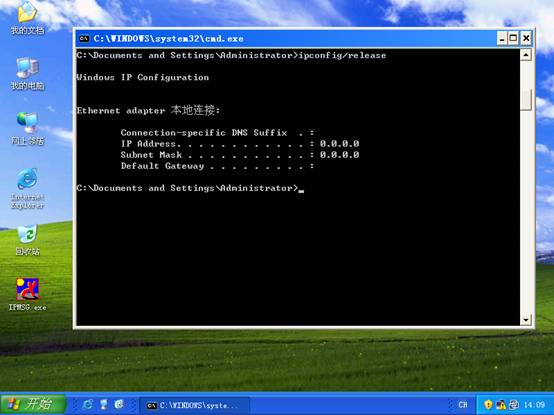This screenshot has height=415, width=554.
Task: Click the 'Windows IP Configuration' line
Action: tap(143, 77)
